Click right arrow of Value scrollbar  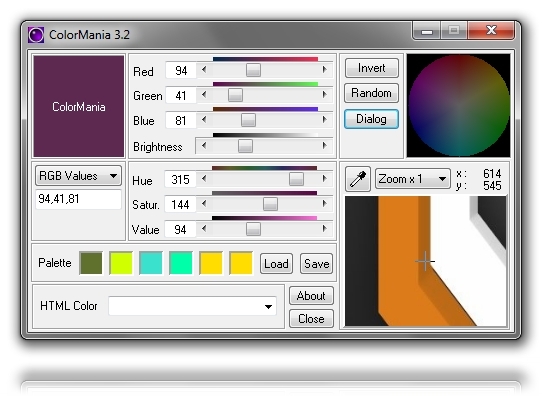(x=324, y=229)
